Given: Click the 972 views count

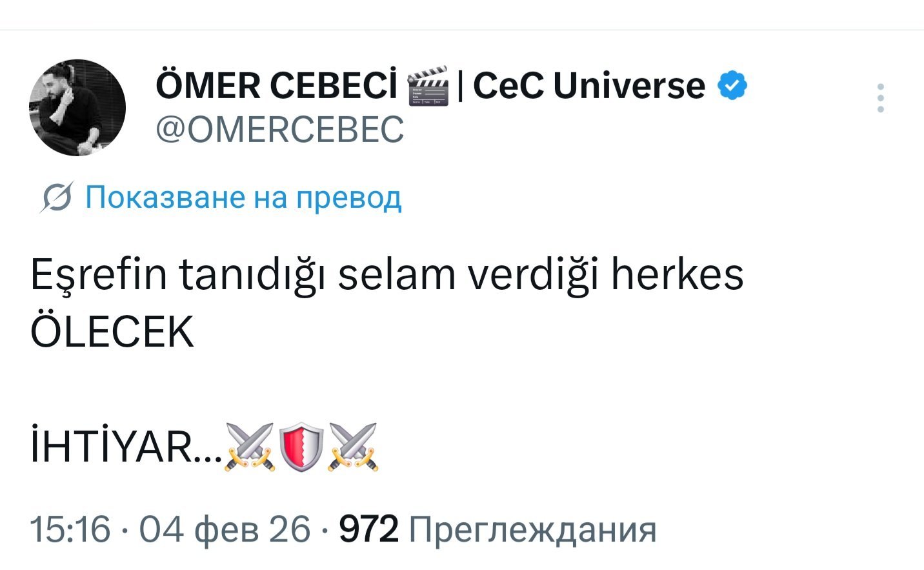Looking at the screenshot, I should pyautogui.click(x=368, y=529).
